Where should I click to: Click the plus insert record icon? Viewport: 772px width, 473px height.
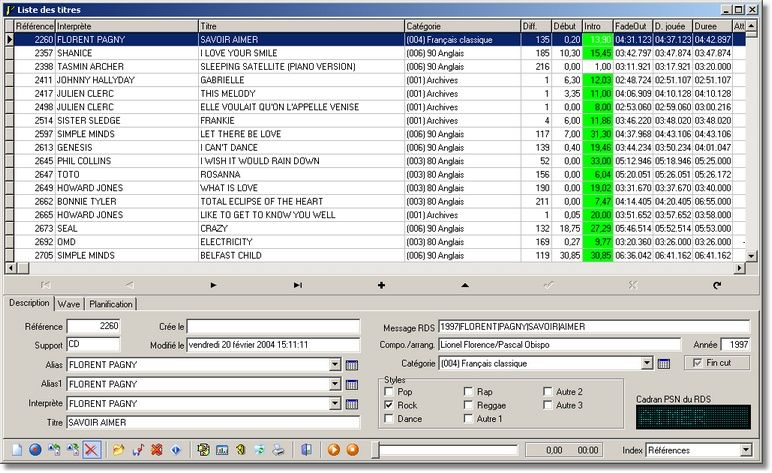(382, 285)
